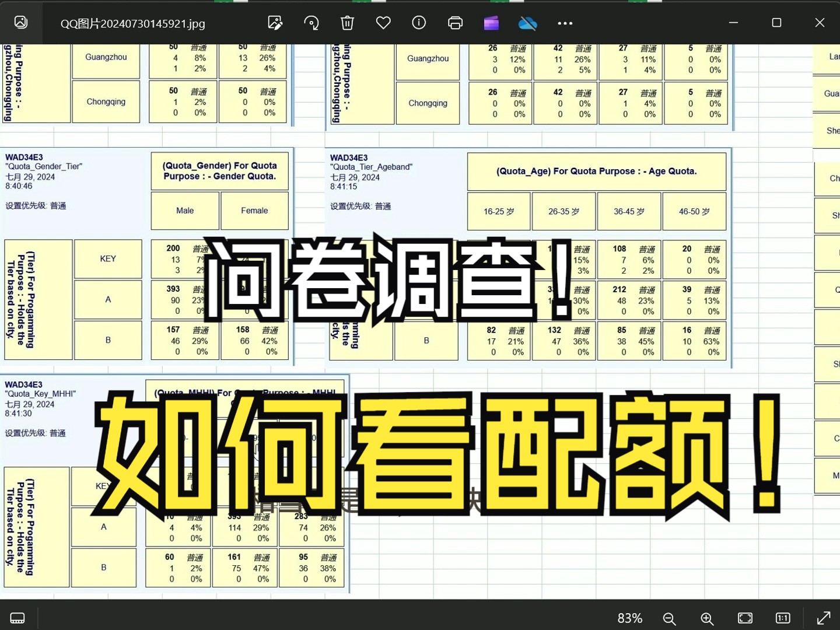Print the image with the printer icon
This screenshot has width=840, height=630.
[x=455, y=23]
